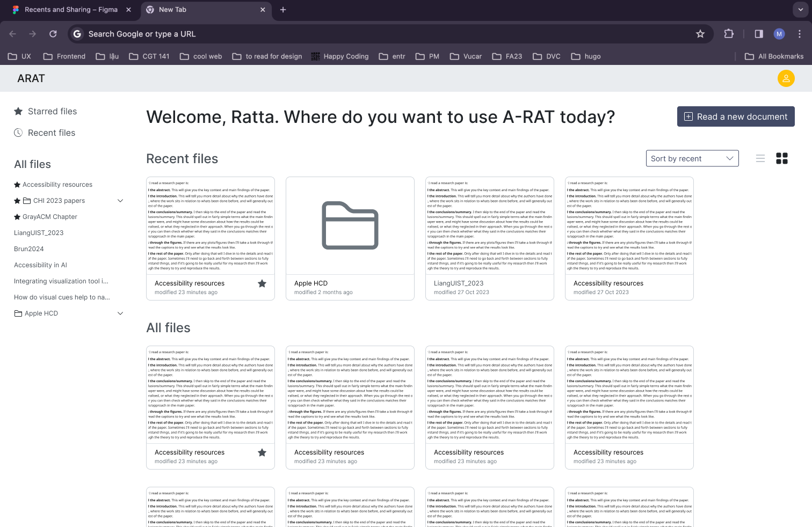This screenshot has height=527, width=812.
Task: Open Happy Coding bookmark
Action: point(340,56)
